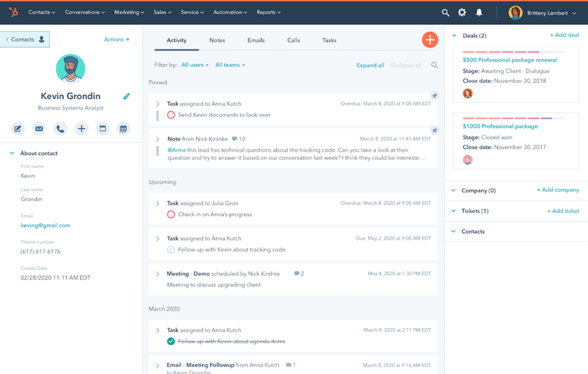The width and height of the screenshot is (588, 374).
Task: Switch to the Notes tab
Action: [217, 40]
